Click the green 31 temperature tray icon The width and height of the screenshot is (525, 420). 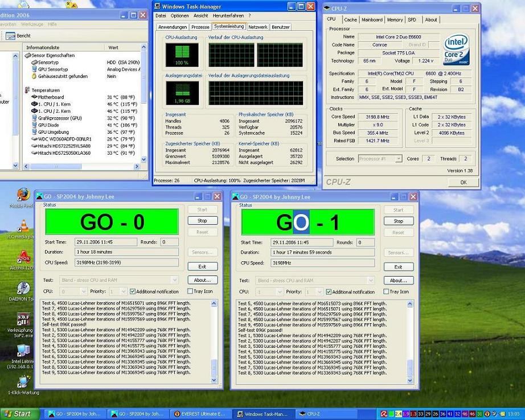pyautogui.click(x=480, y=414)
